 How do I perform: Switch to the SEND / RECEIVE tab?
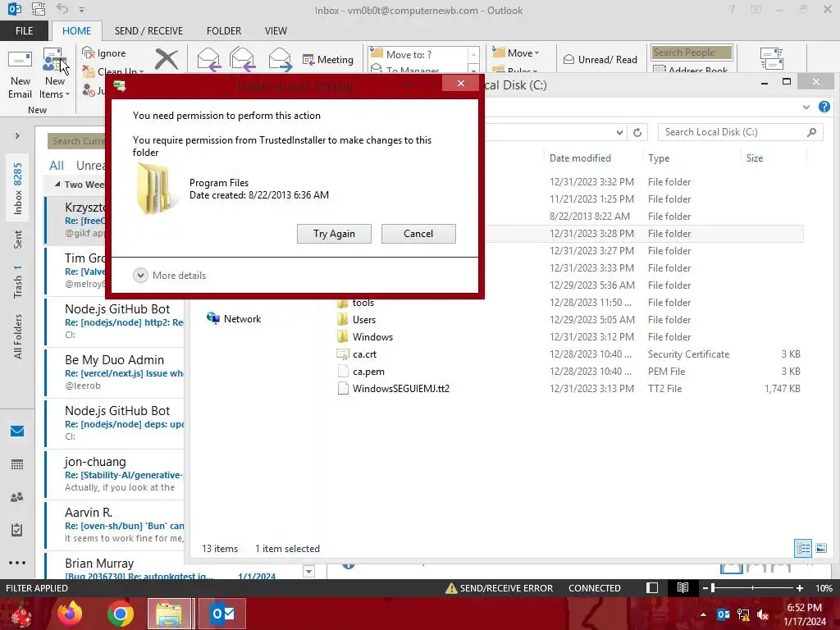pos(148,31)
